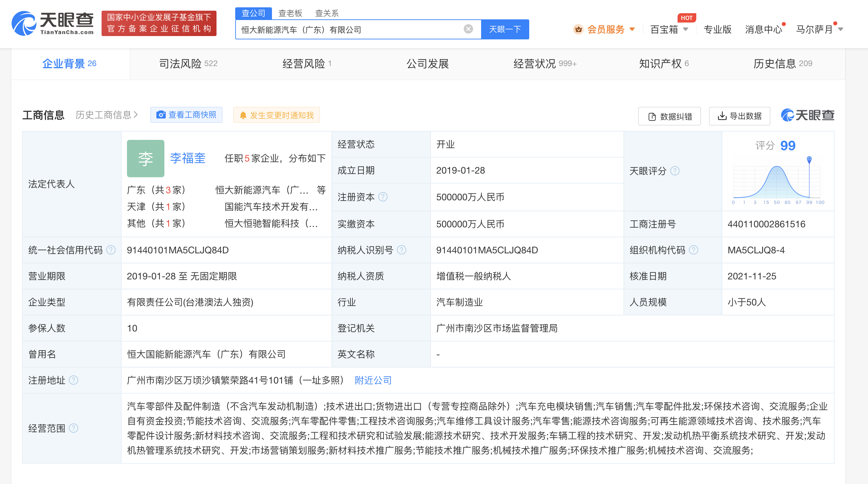This screenshot has height=484, width=868.
Task: Click registered capital 500000万人民币 in 注册资本 row
Action: (470, 197)
